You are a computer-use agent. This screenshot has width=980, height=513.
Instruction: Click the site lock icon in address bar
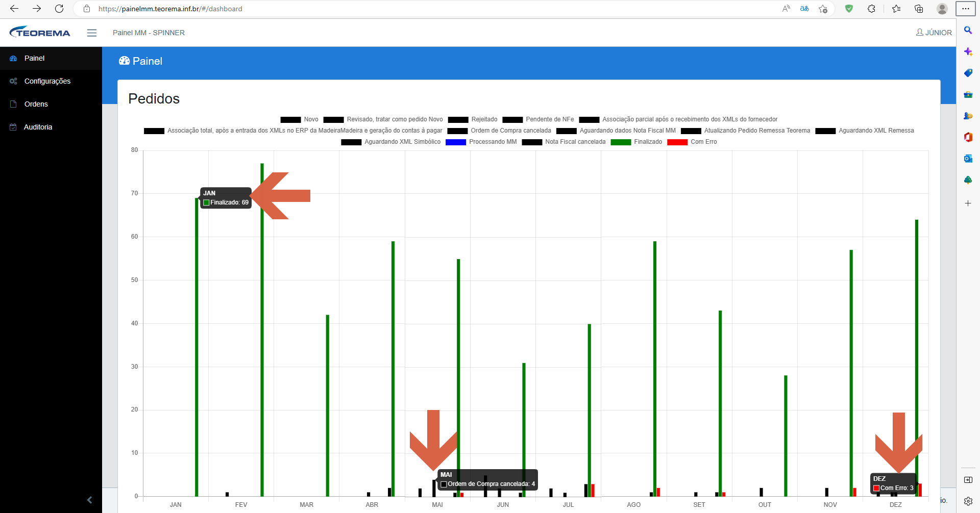(87, 9)
